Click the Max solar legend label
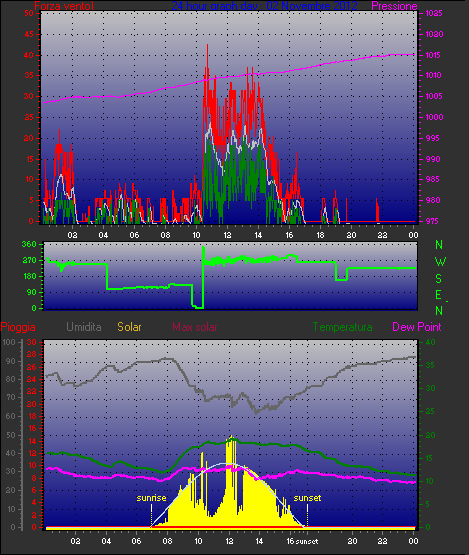The height and width of the screenshot is (555, 469). pyautogui.click(x=195, y=327)
